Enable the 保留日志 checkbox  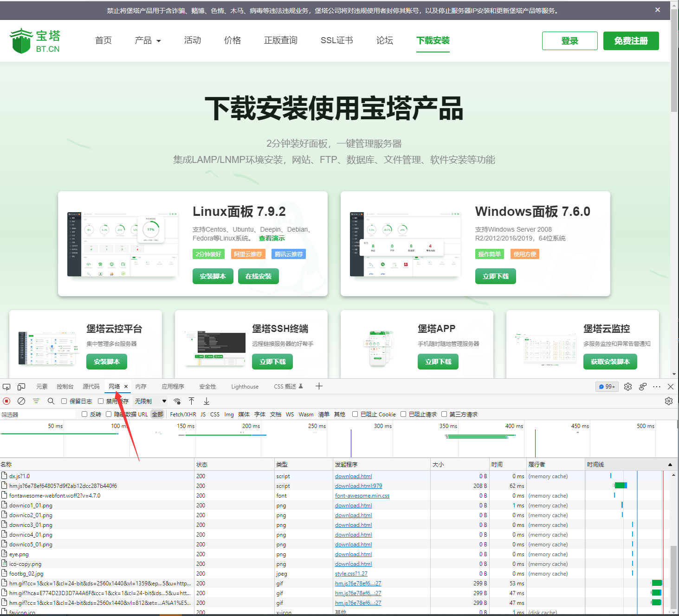coord(64,401)
